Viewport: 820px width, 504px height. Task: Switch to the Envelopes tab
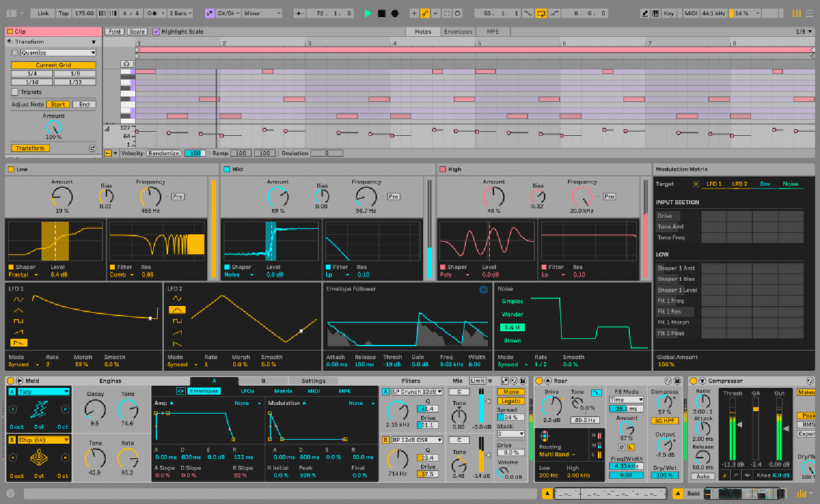tap(457, 31)
